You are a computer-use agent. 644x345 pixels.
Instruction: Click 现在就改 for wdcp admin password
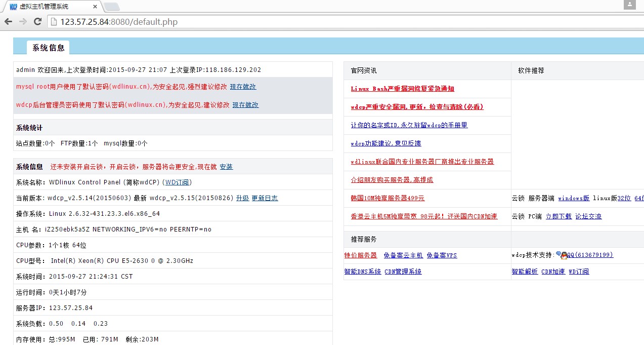245,105
